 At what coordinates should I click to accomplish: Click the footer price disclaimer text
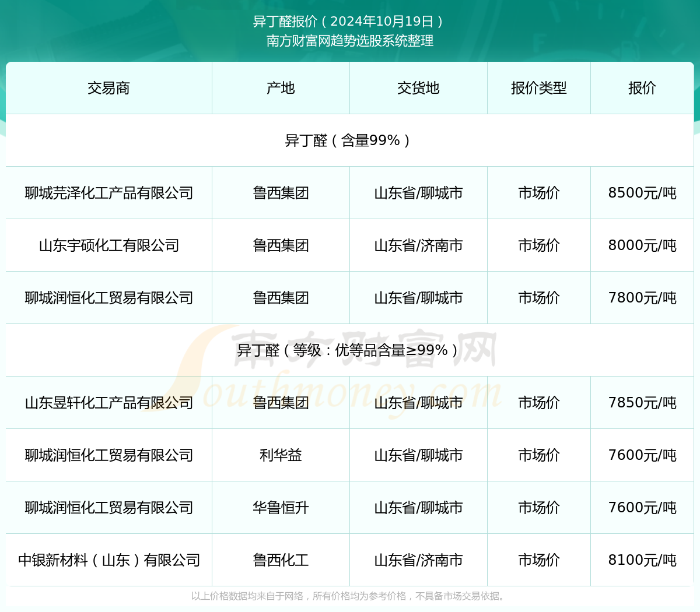(349, 596)
